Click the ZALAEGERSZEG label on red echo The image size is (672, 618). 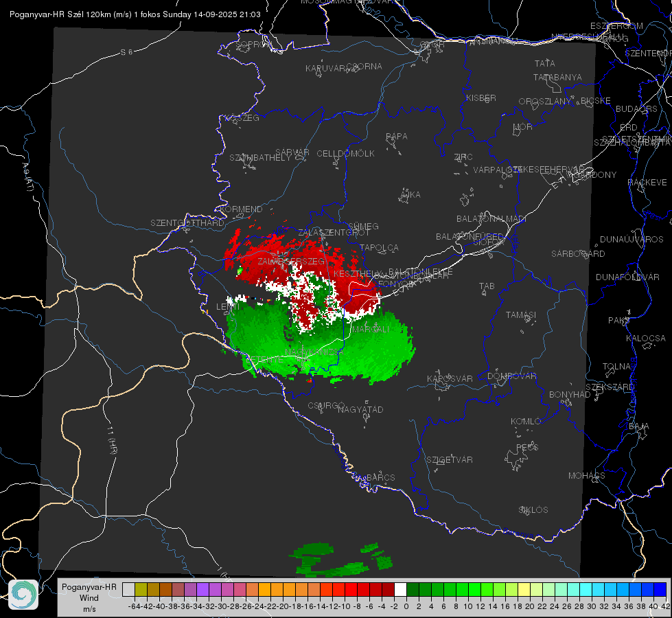tap(291, 261)
